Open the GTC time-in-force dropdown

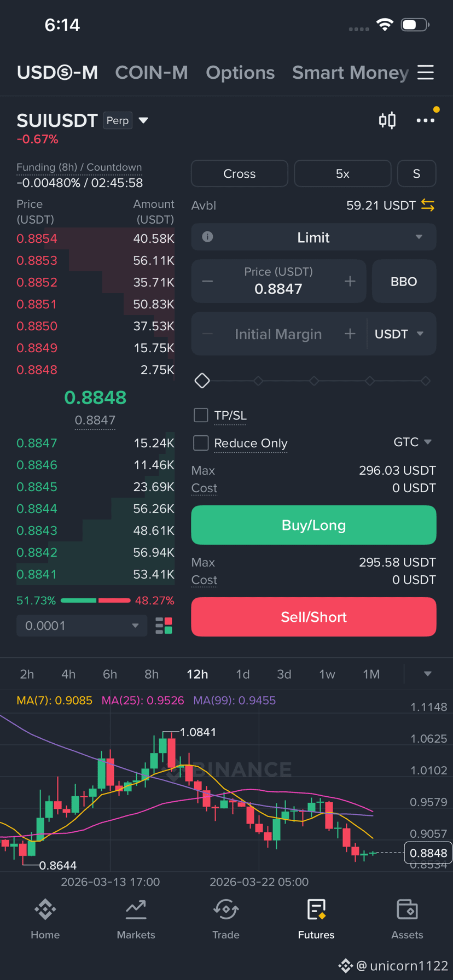[x=413, y=442]
